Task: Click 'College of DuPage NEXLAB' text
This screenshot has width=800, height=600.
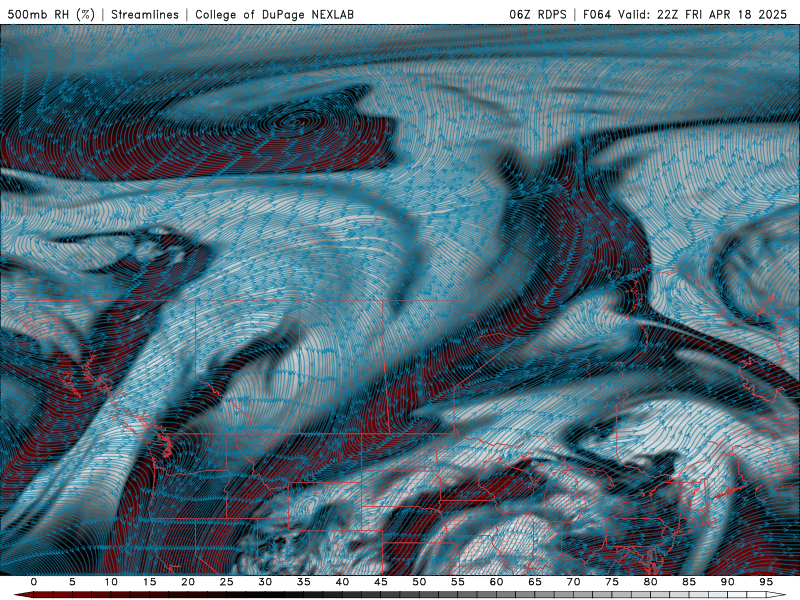Action: pos(274,14)
